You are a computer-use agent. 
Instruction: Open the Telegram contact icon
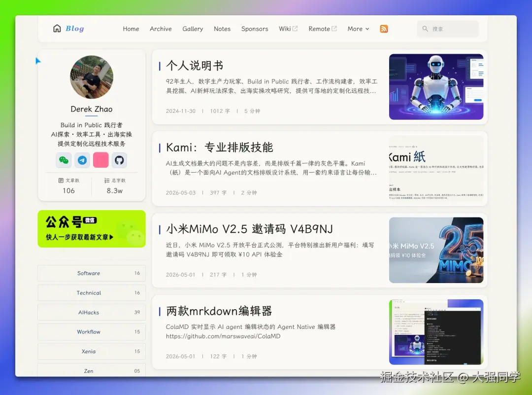(x=82, y=160)
